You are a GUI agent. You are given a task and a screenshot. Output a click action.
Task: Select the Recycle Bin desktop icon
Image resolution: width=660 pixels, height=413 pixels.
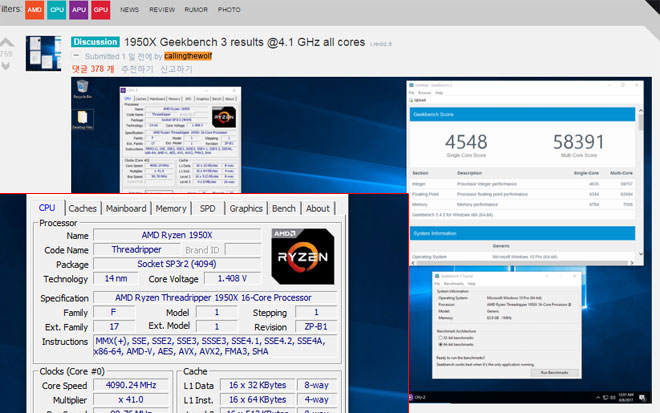coord(82,89)
